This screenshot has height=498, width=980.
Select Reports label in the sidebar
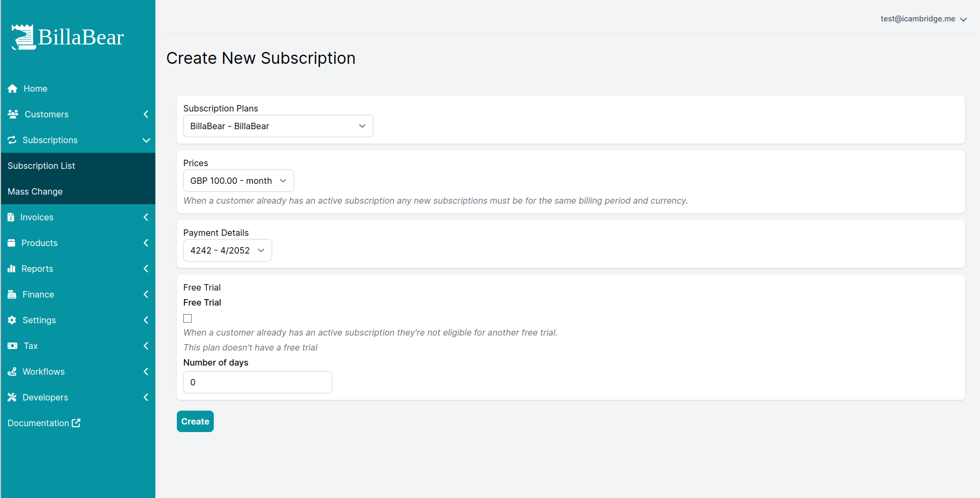(38, 269)
